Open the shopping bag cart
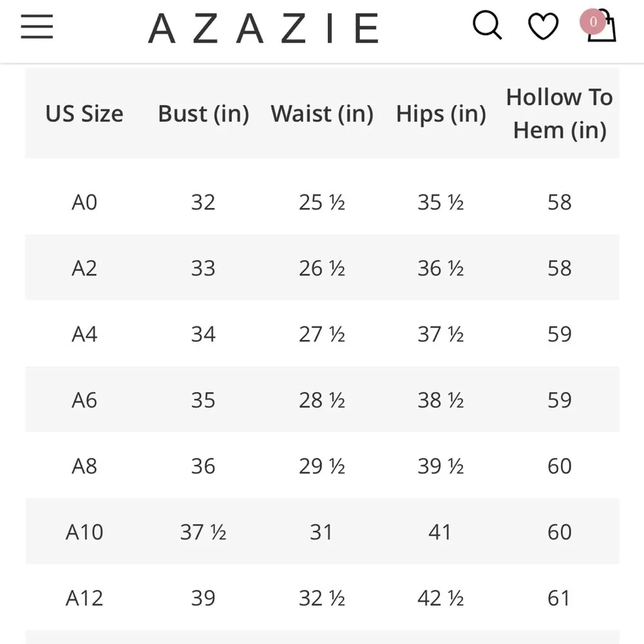Screen dimensions: 644x644 [603, 29]
